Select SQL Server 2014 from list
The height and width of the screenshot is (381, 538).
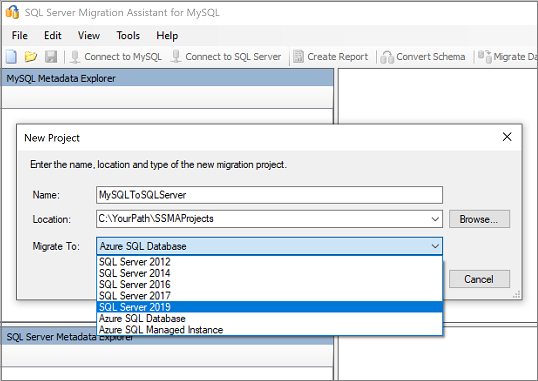269,273
